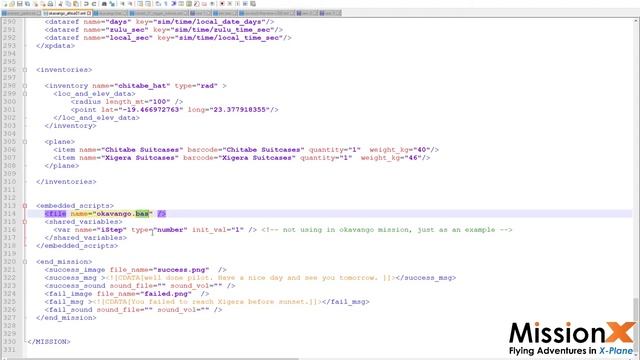
Task: Click weight_kg value "46" on line 307
Action: 413,158
